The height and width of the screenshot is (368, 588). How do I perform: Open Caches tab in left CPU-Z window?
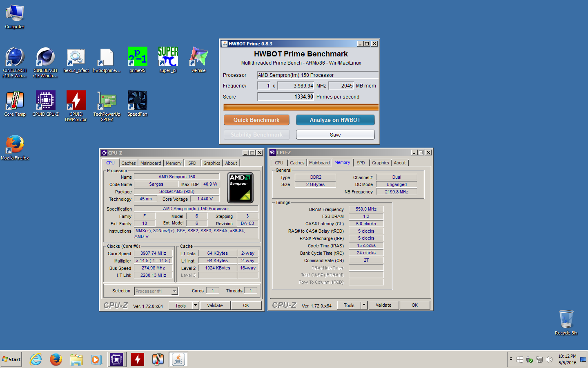click(x=128, y=163)
